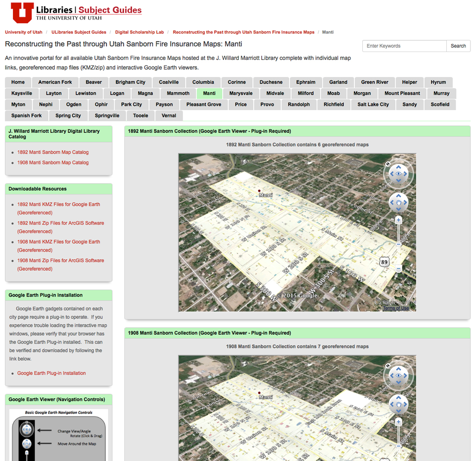
Task: Follow the Digital Scholarship Lab breadcrumb
Action: [x=139, y=32]
